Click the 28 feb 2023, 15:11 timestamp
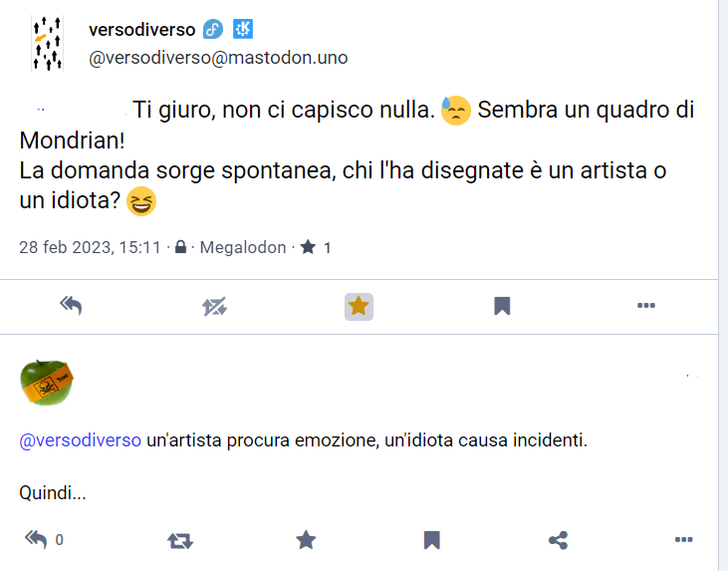 coord(90,247)
